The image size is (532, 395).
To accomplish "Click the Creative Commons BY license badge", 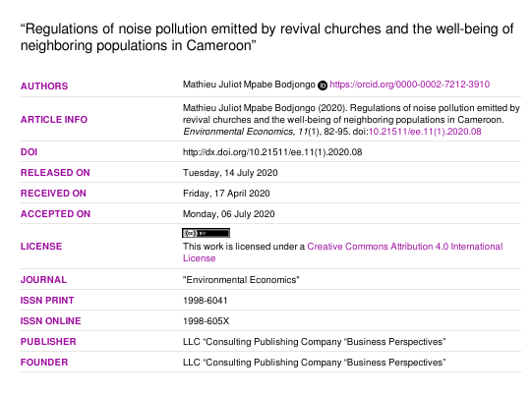I will click(x=206, y=233).
